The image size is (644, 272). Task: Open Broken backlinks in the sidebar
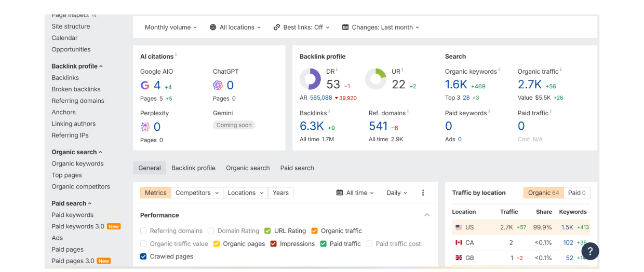[76, 89]
